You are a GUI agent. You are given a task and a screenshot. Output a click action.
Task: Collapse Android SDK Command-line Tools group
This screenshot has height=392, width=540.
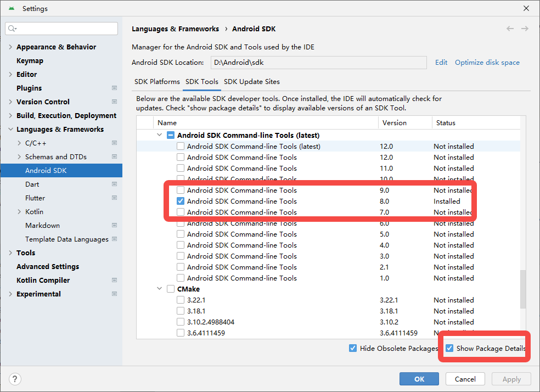159,135
